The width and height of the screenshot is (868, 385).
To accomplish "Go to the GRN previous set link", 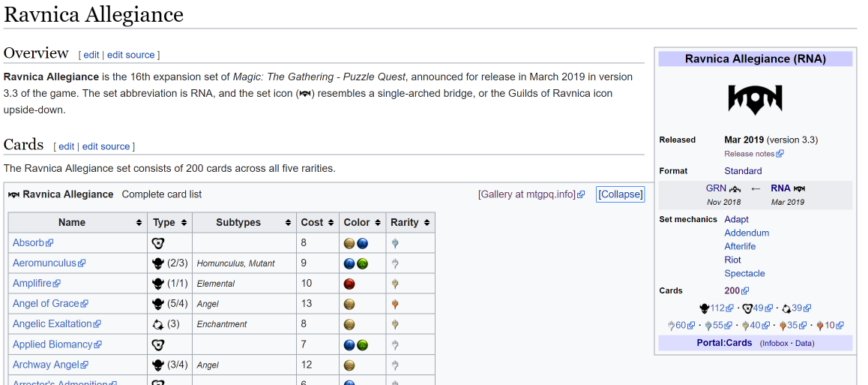I will click(716, 188).
